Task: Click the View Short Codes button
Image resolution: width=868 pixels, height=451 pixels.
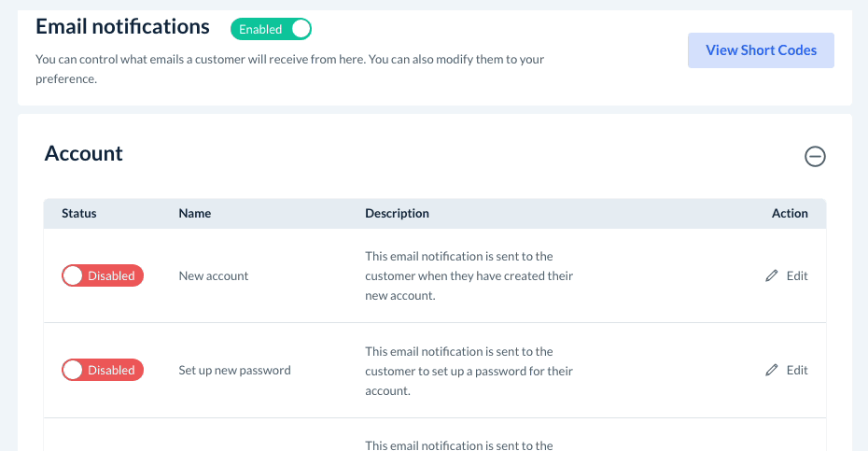Action: point(761,50)
